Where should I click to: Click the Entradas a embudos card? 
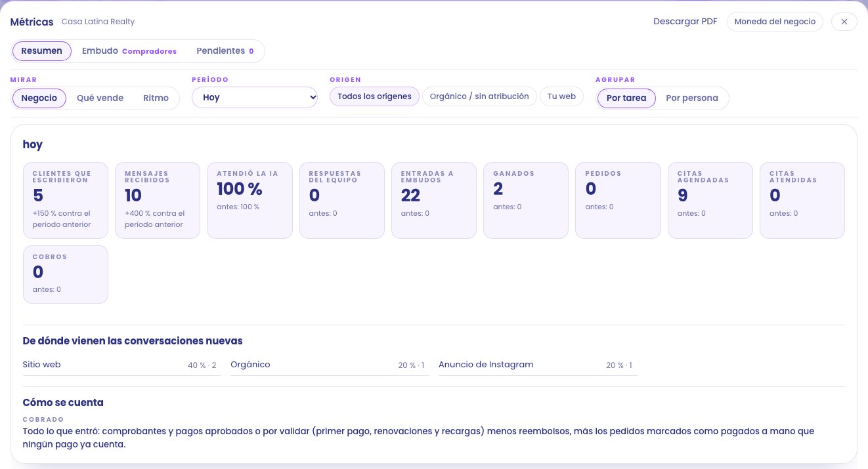pyautogui.click(x=434, y=201)
